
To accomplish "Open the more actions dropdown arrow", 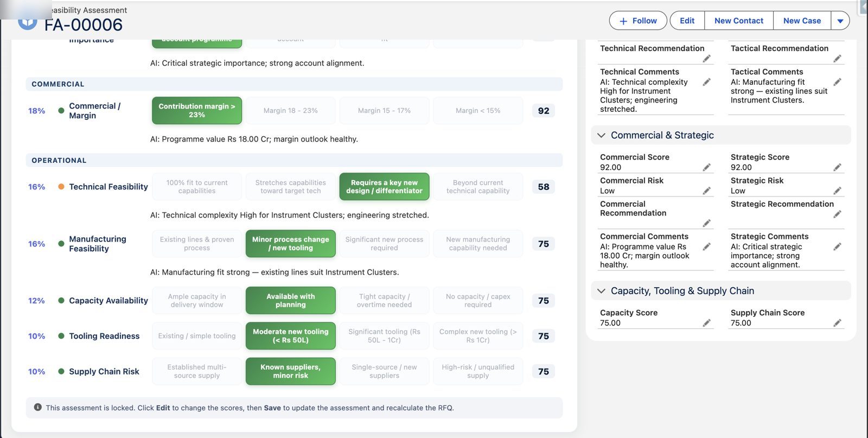I will point(840,21).
